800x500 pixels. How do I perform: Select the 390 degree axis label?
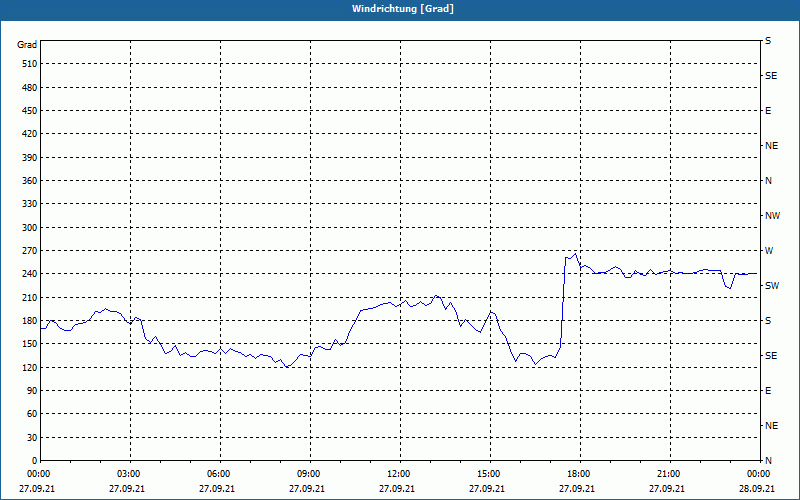(29, 158)
